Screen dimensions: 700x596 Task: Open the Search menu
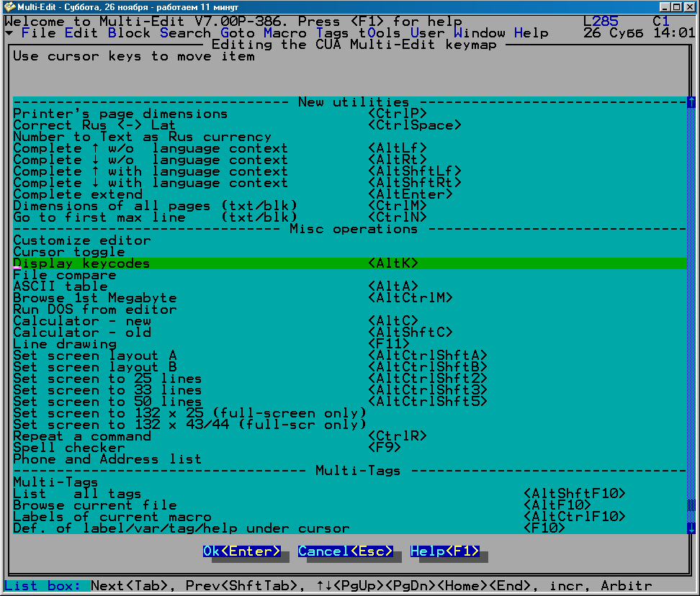185,33
